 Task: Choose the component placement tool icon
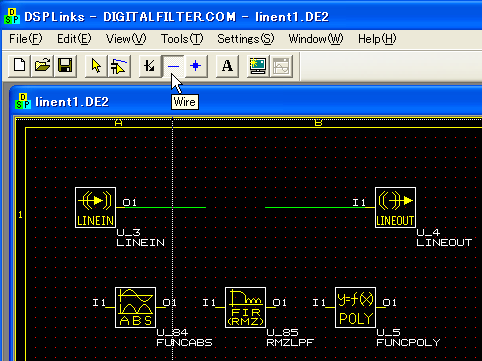click(x=119, y=66)
